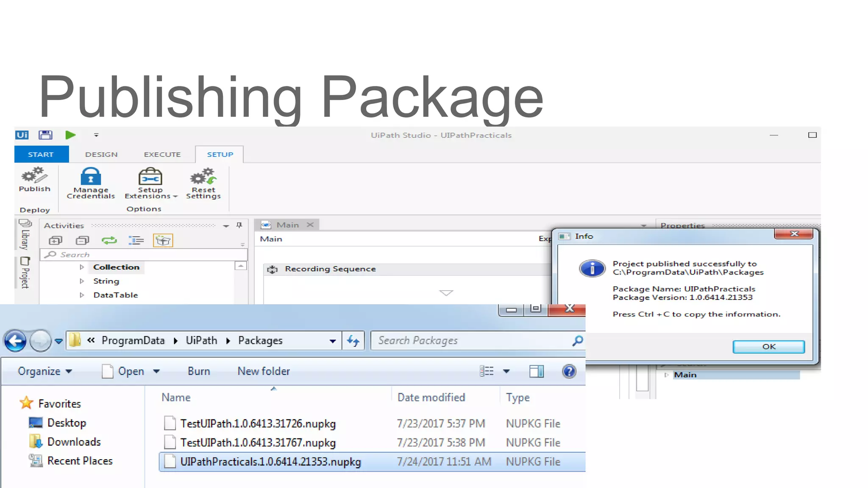Open quick access toolbar dropdown arrow

(96, 135)
